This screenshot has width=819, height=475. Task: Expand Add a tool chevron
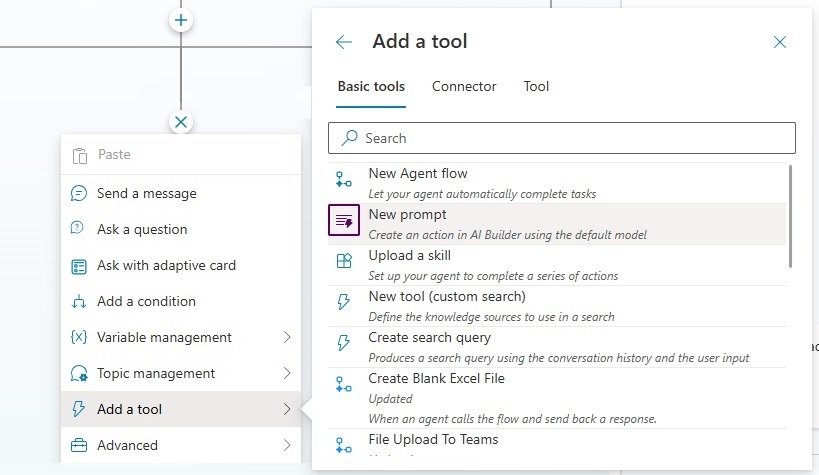pos(287,409)
